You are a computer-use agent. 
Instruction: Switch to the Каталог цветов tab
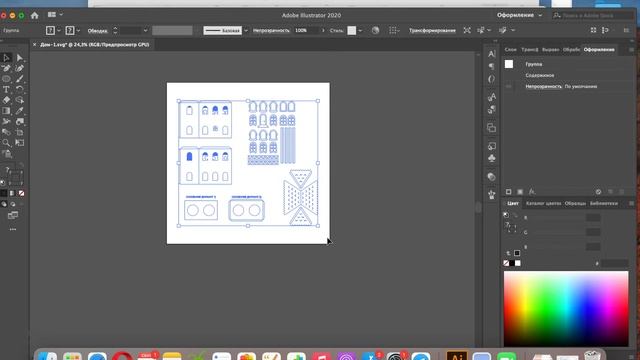click(543, 203)
